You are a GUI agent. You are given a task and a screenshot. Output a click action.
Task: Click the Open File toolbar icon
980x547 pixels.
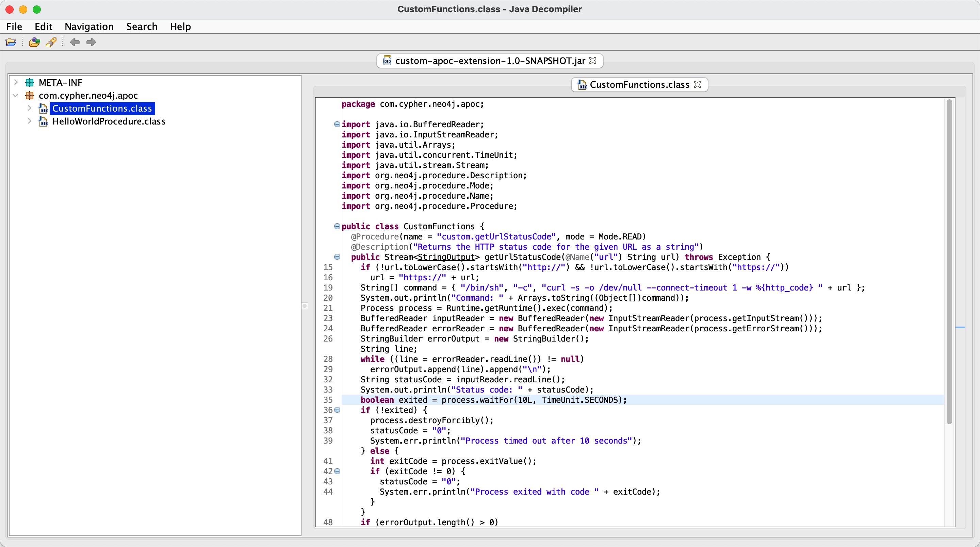(11, 42)
